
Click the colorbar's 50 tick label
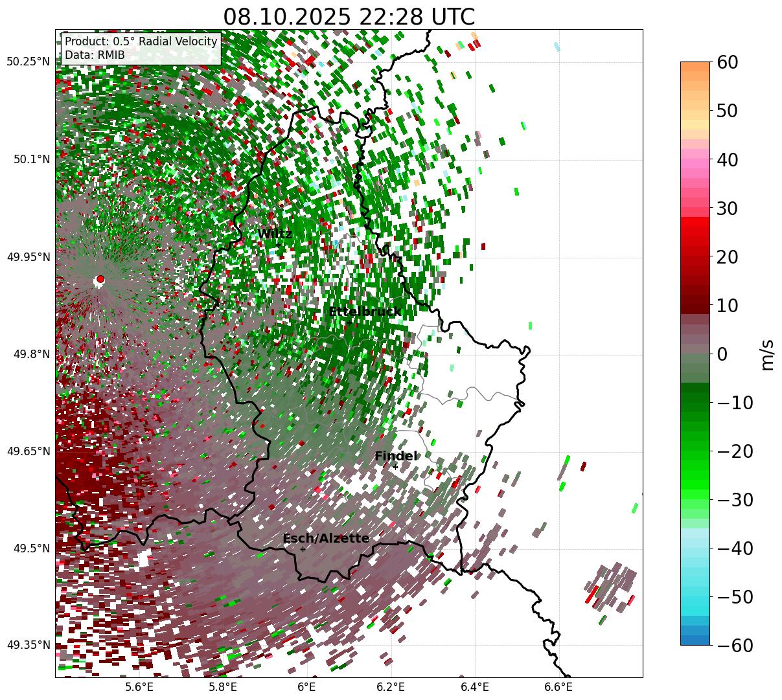[x=726, y=111]
